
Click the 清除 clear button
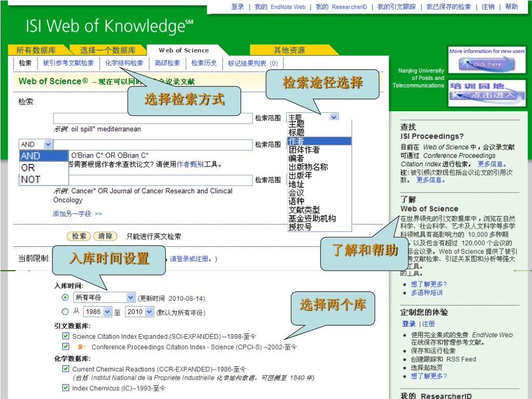(105, 236)
